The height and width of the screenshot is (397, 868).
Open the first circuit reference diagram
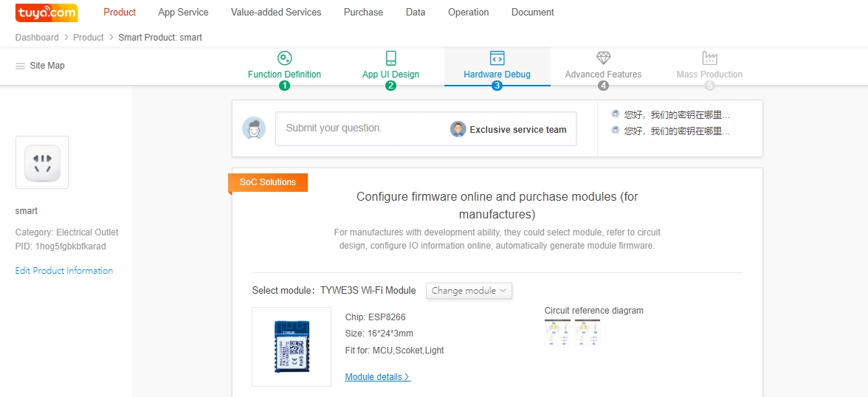pos(557,333)
